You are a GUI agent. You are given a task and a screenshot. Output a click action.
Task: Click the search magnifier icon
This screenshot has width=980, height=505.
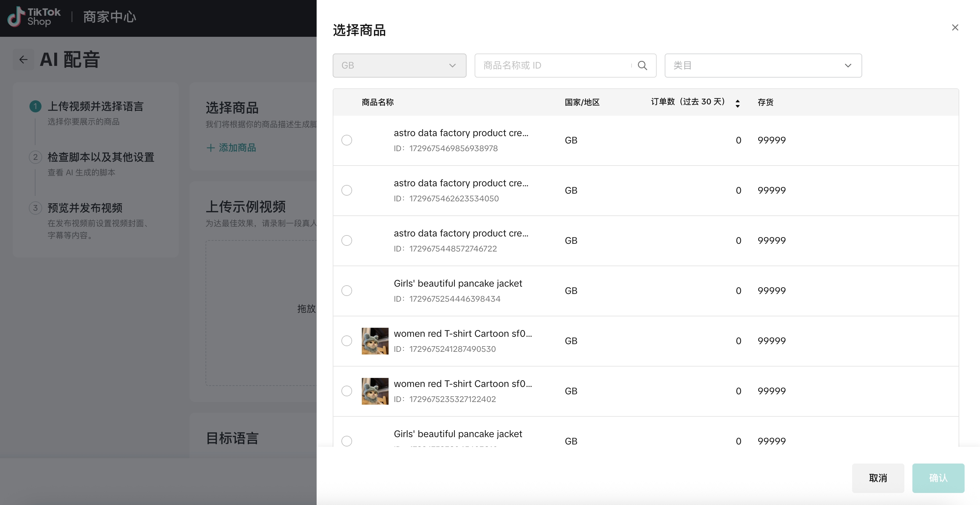point(642,66)
